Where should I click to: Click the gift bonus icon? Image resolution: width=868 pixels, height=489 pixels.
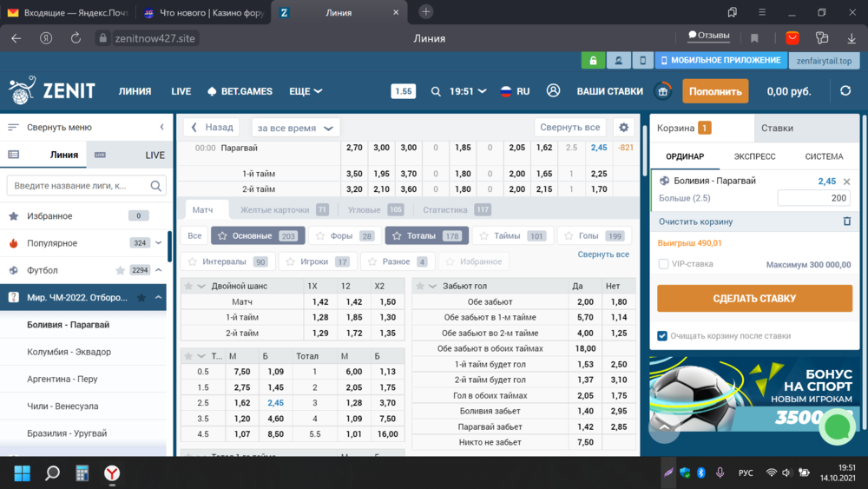(x=662, y=91)
